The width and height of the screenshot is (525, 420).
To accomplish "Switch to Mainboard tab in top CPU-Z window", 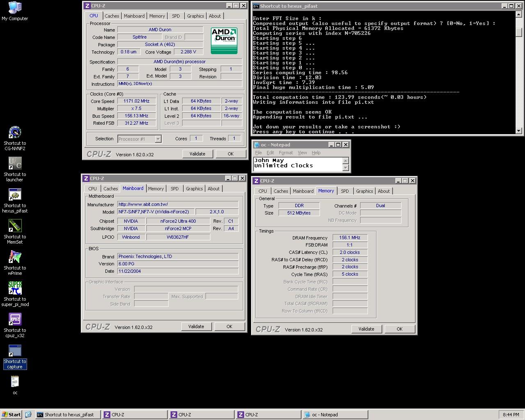I will 134,16.
